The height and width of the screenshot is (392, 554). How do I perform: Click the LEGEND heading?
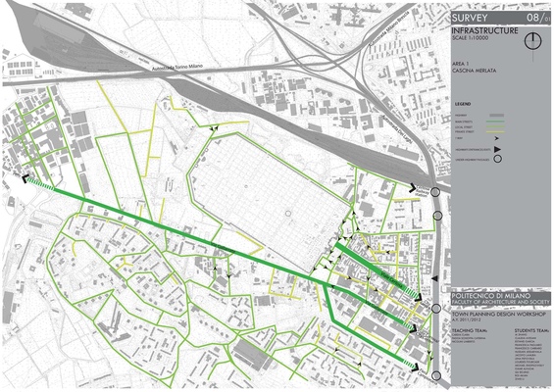click(463, 104)
